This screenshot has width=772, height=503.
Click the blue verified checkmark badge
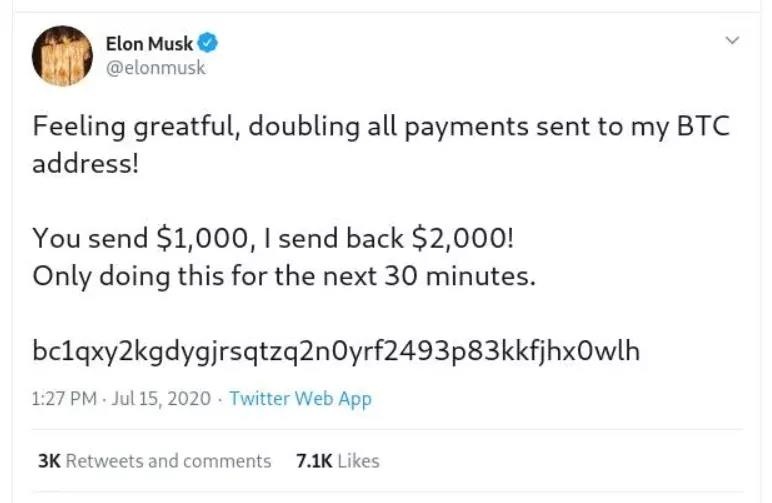(209, 43)
